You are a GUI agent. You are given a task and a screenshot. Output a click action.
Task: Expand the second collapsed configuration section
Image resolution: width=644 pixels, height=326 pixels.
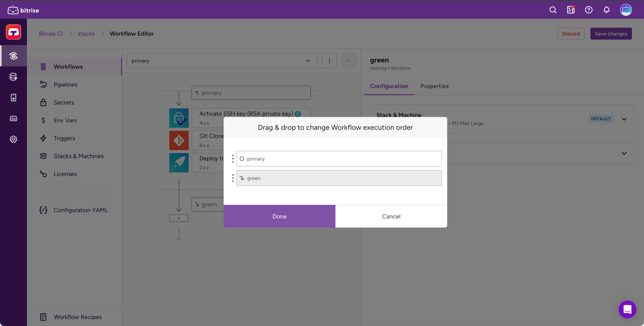pyautogui.click(x=624, y=153)
